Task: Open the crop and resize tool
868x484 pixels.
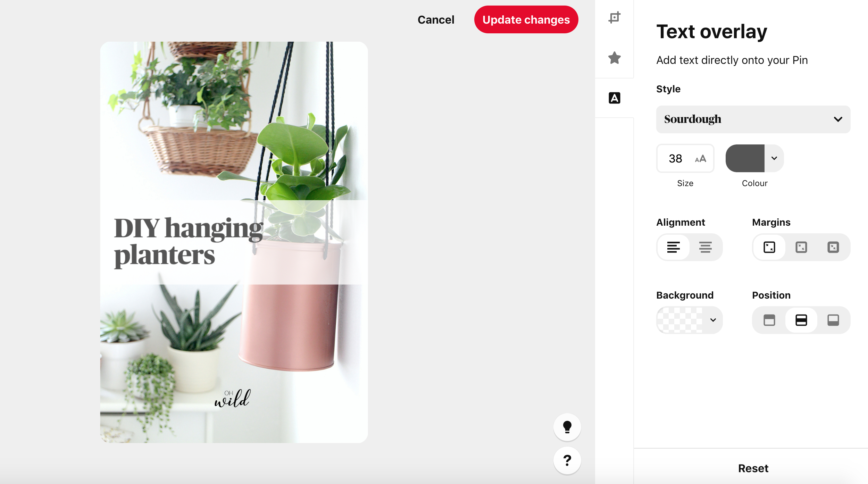Action: 614,17
